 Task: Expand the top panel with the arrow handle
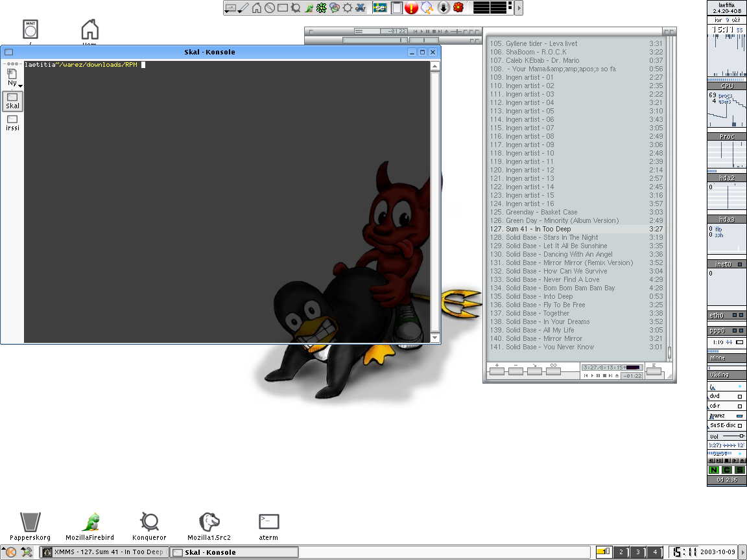pos(519,8)
